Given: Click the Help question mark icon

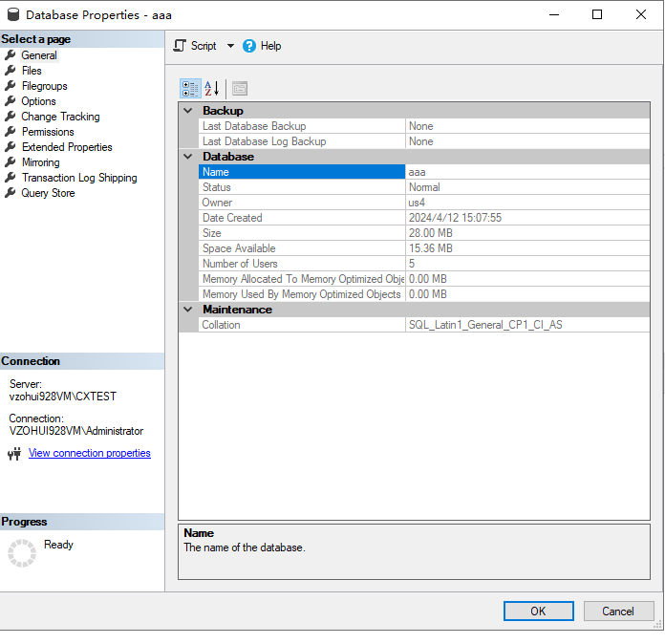Looking at the screenshot, I should [249, 46].
